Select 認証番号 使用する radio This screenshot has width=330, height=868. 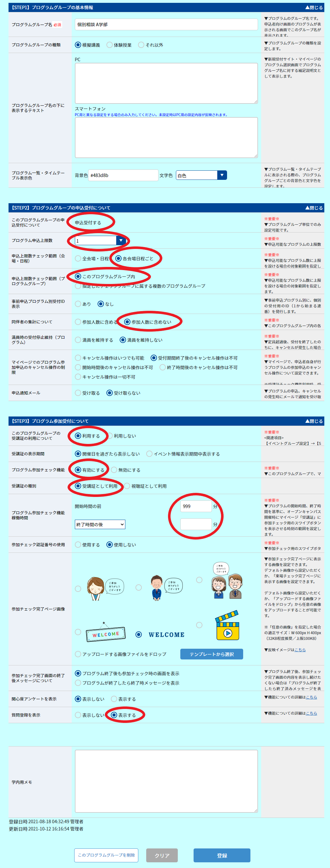[x=78, y=545]
